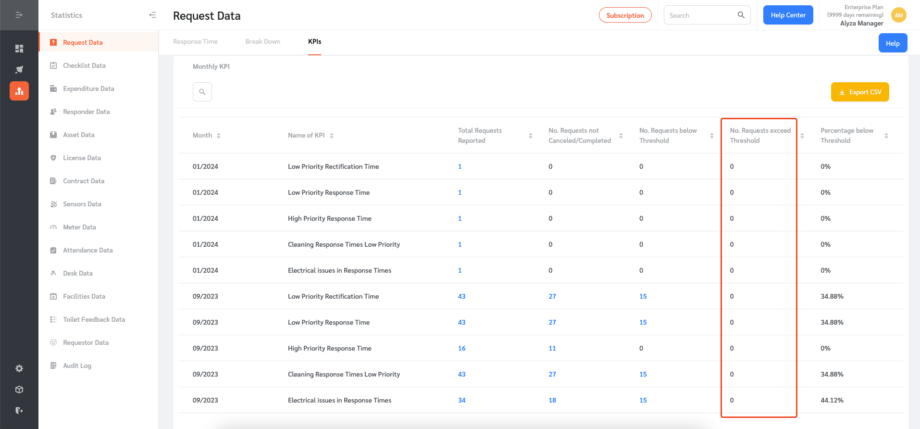Open 18 not-completed requests for Electrical issues

point(552,400)
